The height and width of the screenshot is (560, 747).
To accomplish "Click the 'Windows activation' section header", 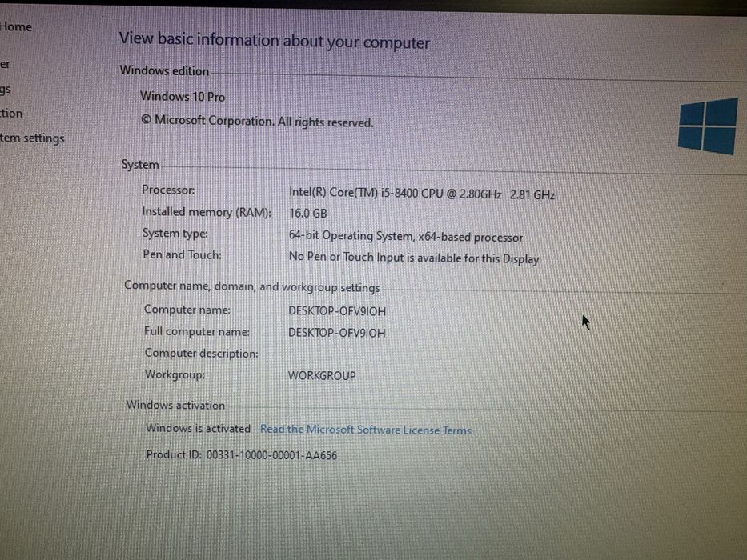I will [175, 406].
